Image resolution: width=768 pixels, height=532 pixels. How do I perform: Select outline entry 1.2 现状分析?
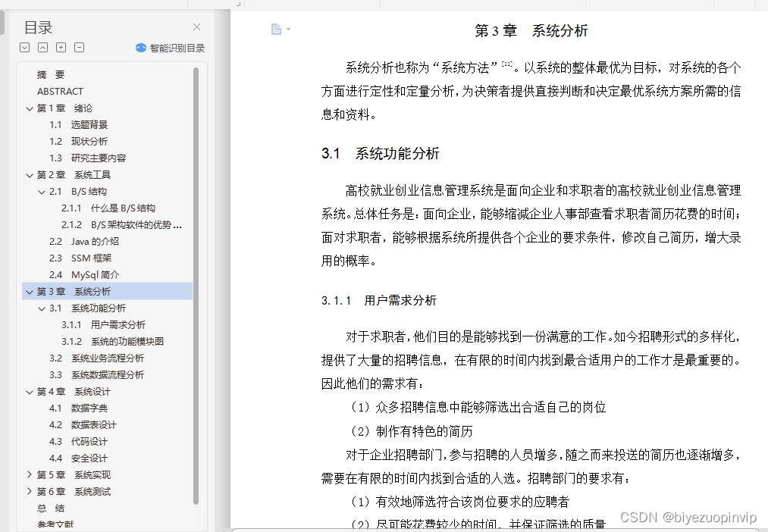[78, 142]
